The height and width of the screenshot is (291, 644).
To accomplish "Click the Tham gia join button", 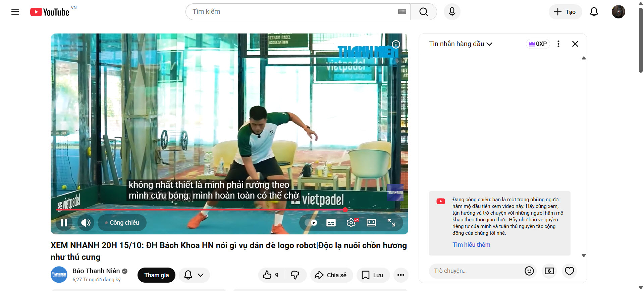I will [x=156, y=275].
